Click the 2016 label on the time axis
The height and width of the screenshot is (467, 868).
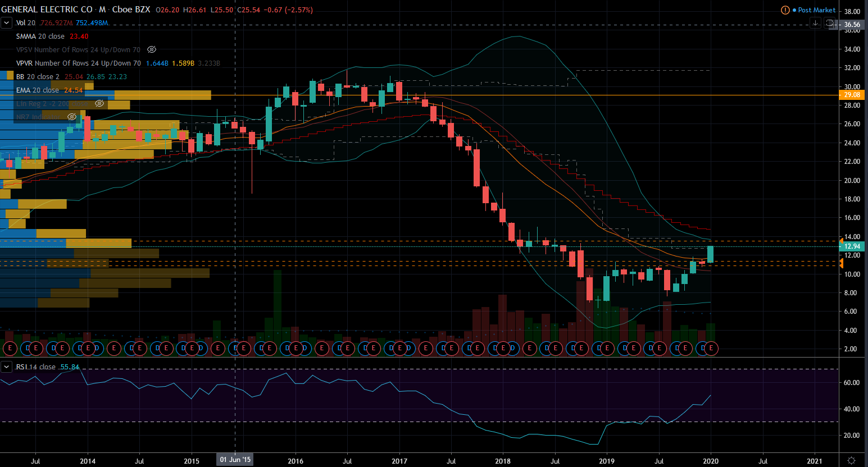pyautogui.click(x=296, y=461)
